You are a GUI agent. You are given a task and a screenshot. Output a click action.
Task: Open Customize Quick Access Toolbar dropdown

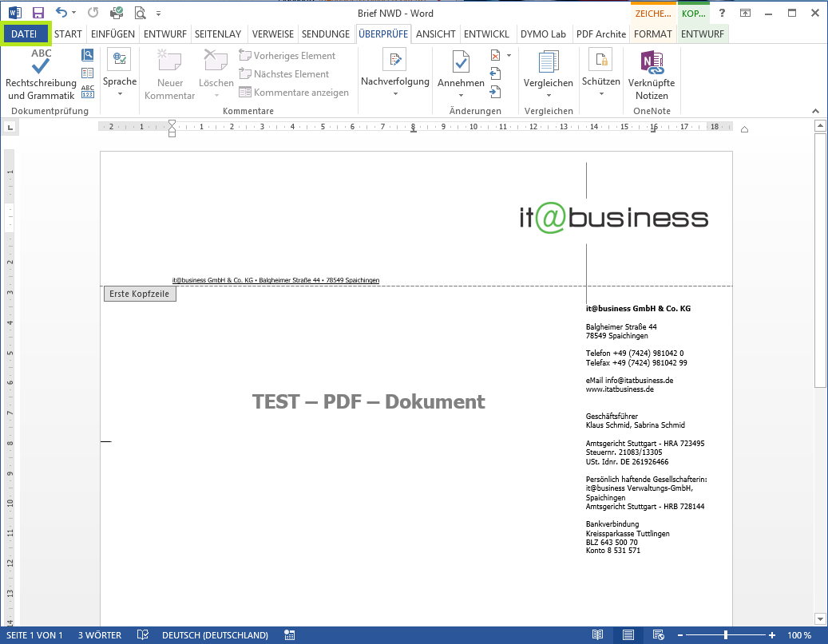158,14
